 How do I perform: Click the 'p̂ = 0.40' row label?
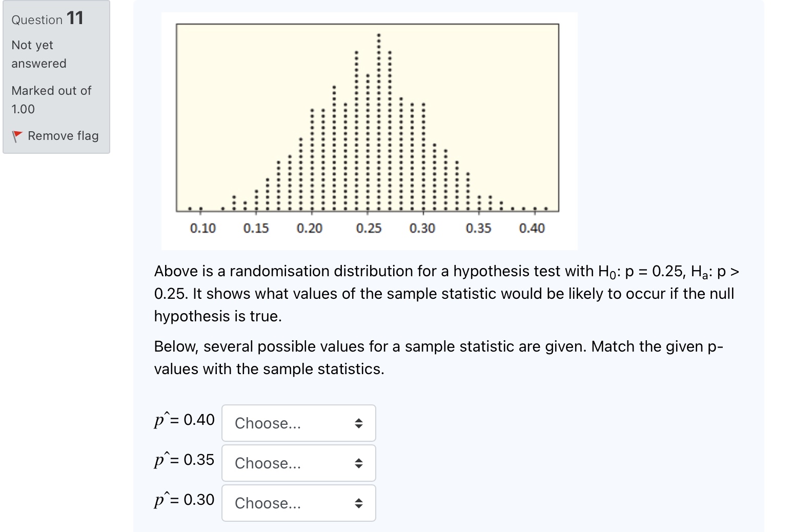[x=185, y=420]
